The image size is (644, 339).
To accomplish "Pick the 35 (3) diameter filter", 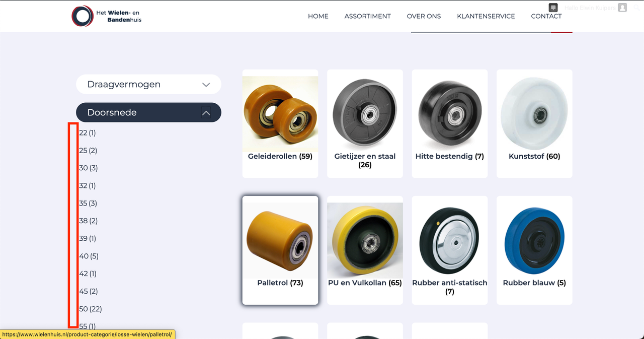I will [88, 204].
